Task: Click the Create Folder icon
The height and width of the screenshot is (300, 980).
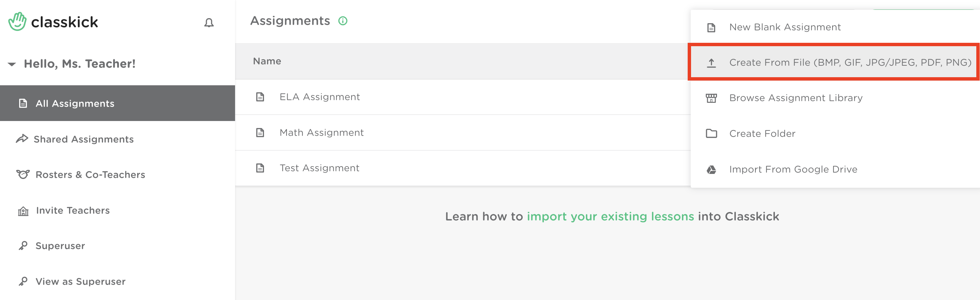Action: [x=711, y=133]
